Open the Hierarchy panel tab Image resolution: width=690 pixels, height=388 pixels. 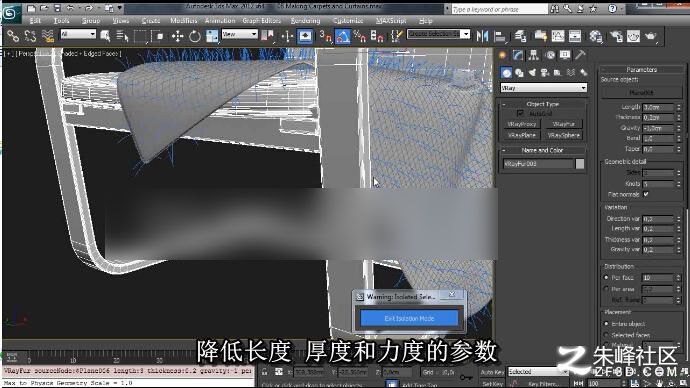click(533, 55)
